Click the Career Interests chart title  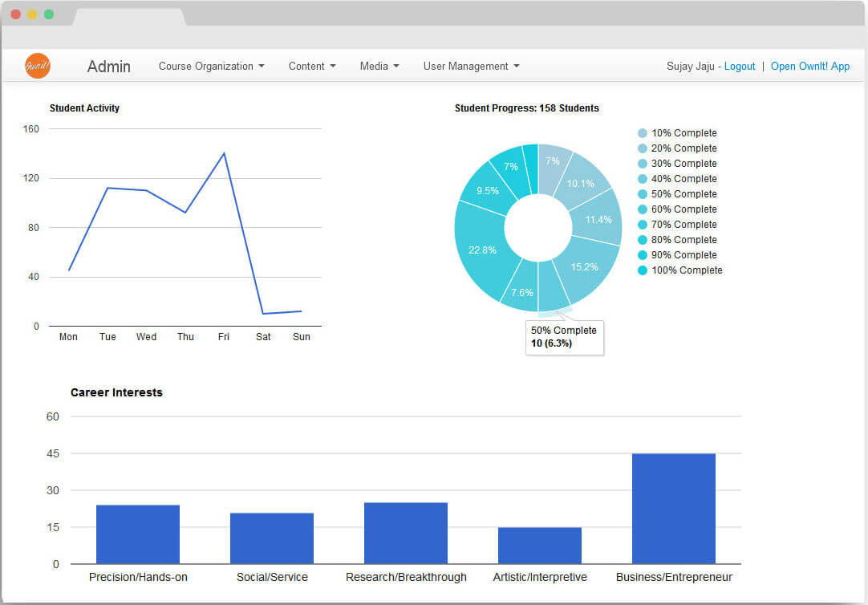coord(116,392)
